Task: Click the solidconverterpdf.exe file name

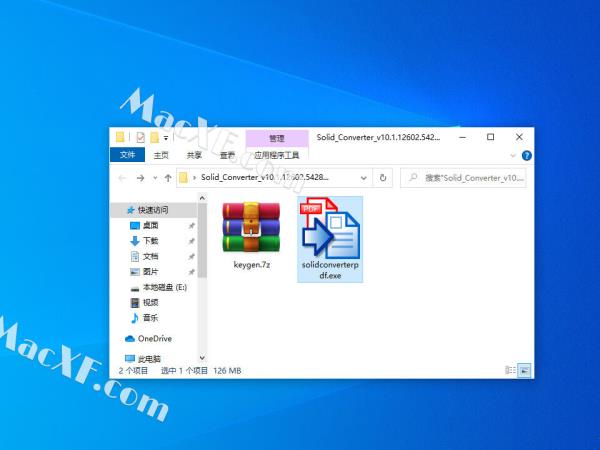Action: [x=330, y=270]
